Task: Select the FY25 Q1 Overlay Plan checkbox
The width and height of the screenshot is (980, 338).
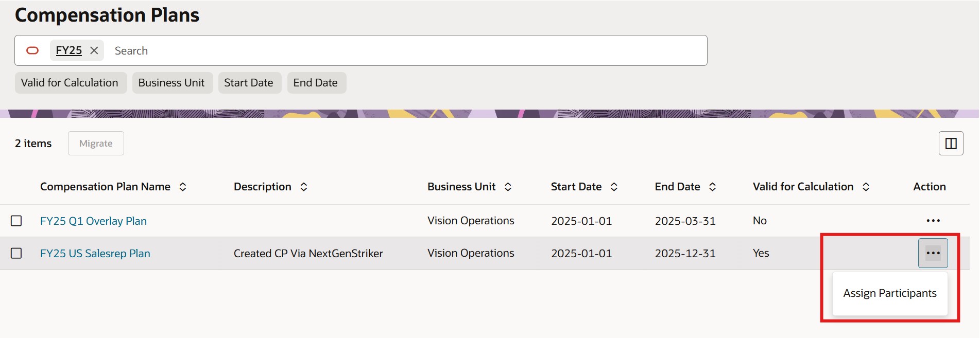Action: 16,221
